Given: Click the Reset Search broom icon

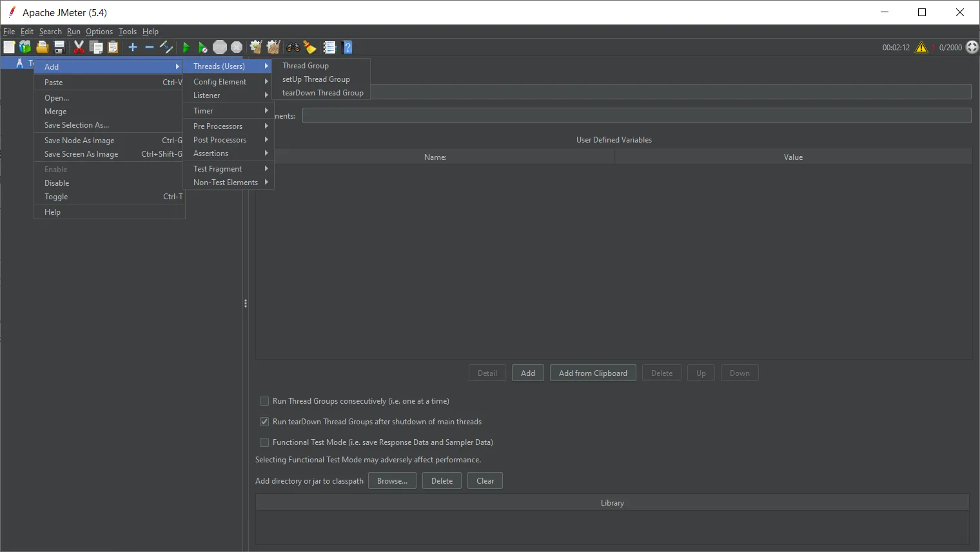Looking at the screenshot, I should pyautogui.click(x=310, y=47).
